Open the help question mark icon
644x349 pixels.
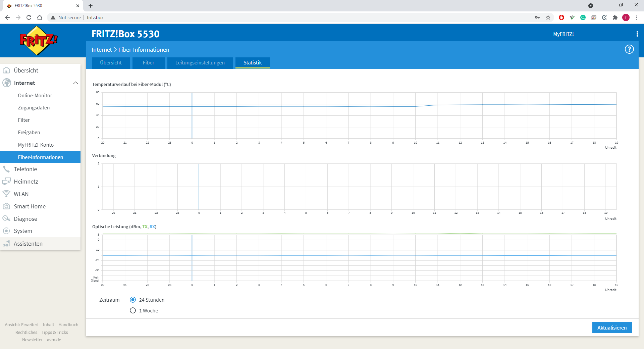[x=629, y=49]
